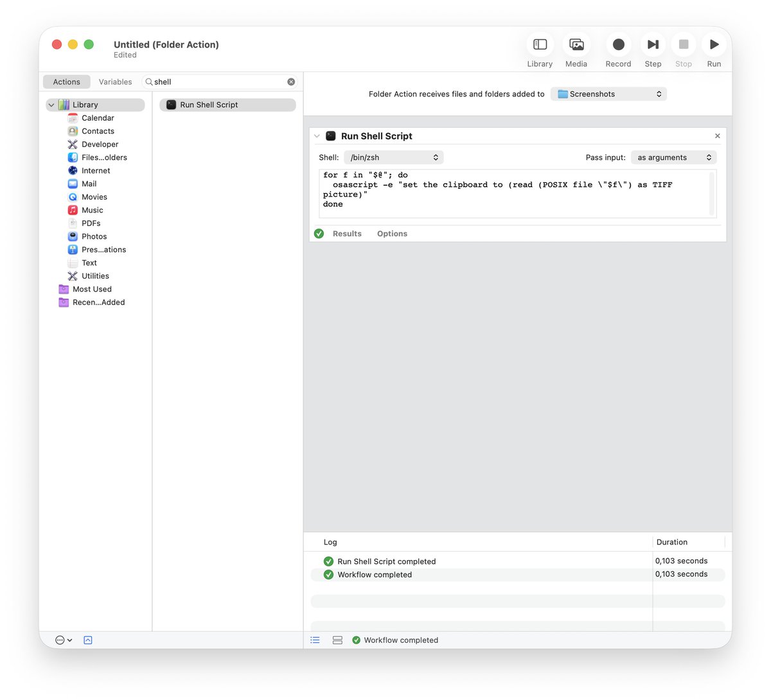771x700 pixels.
Task: Select the Music category
Action: [92, 210]
